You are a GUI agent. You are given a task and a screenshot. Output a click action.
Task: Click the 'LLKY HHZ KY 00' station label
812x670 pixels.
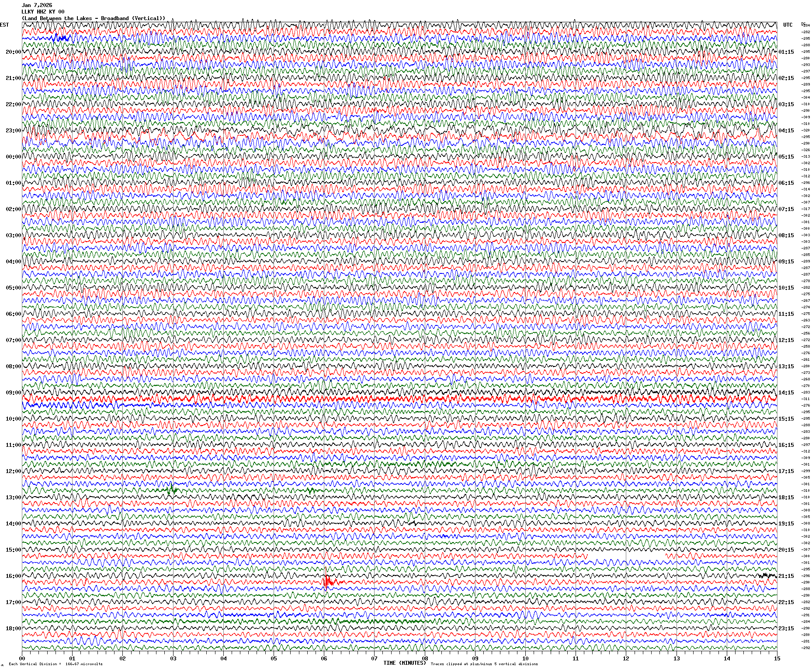43,12
